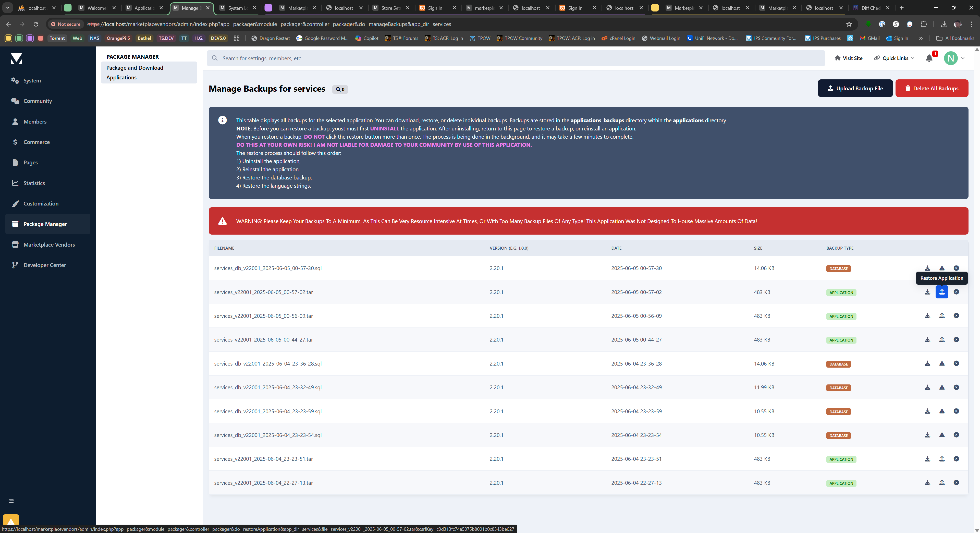Open browser downloads icon

click(x=944, y=24)
